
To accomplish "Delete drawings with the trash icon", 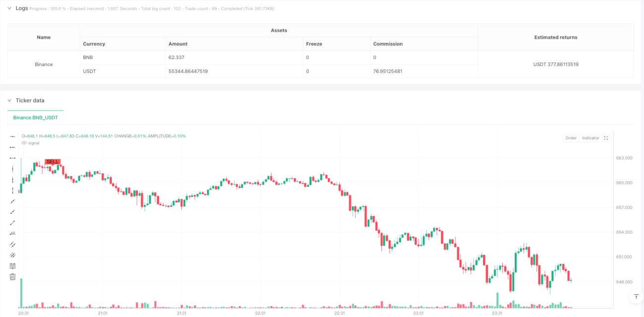I will (x=13, y=277).
